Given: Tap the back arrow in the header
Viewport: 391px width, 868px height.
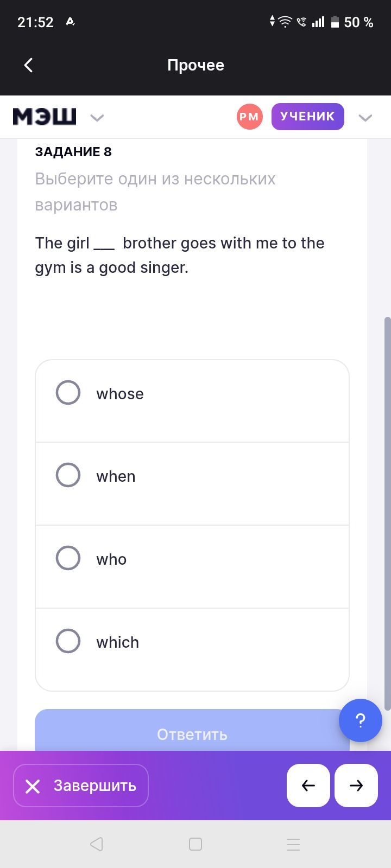Looking at the screenshot, I should pyautogui.click(x=29, y=65).
